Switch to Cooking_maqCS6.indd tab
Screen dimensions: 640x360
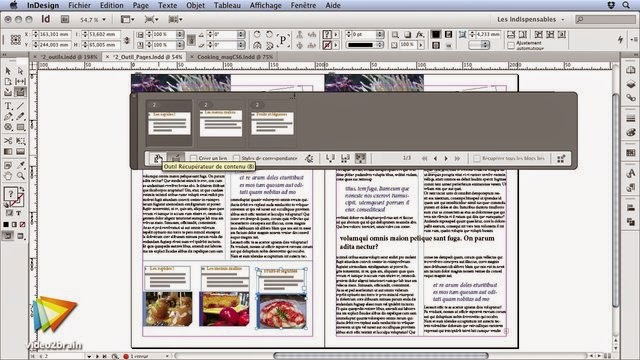235,57
